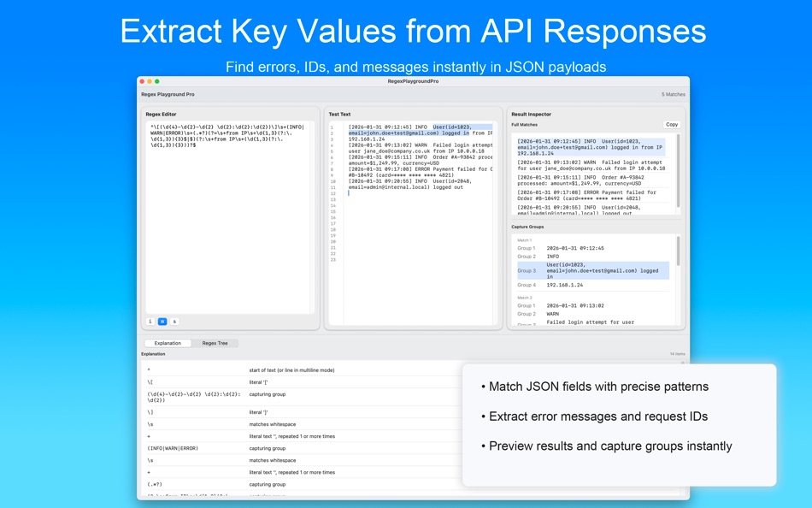Select the (.*?) capturing group explanation row

[x=303, y=485]
